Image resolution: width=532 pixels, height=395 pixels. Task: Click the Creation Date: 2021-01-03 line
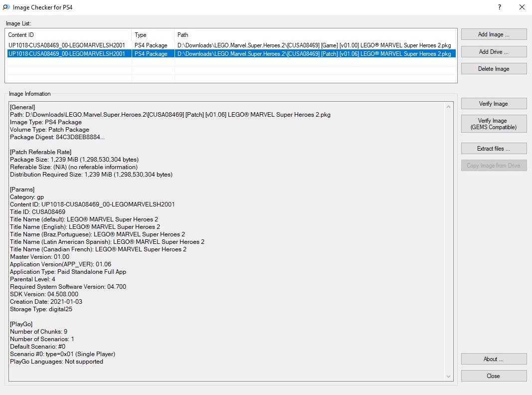click(x=46, y=301)
